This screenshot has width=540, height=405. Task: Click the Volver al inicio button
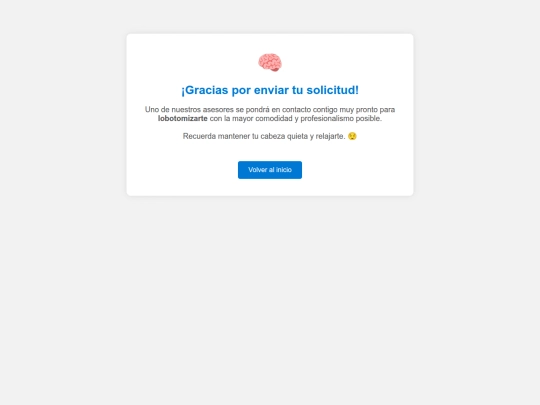[270, 170]
